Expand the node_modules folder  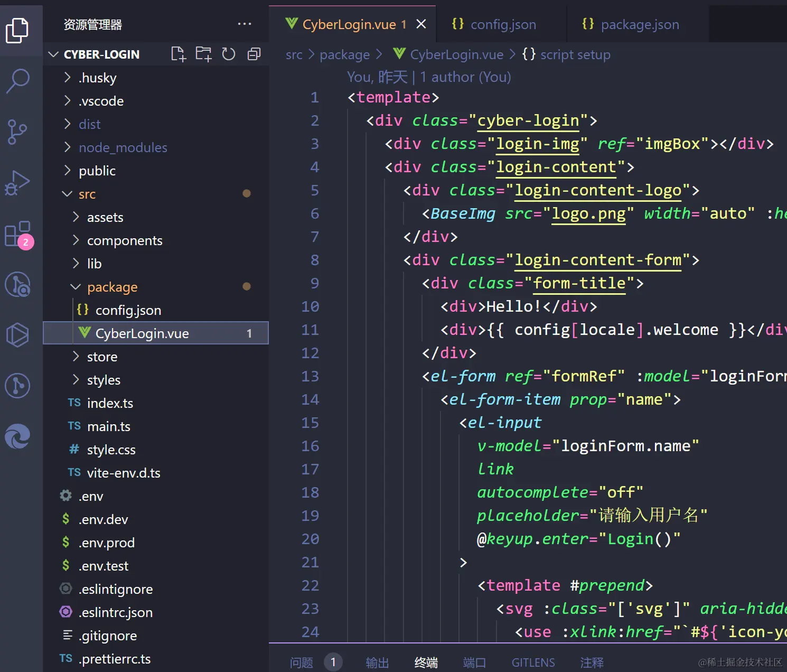point(156,147)
